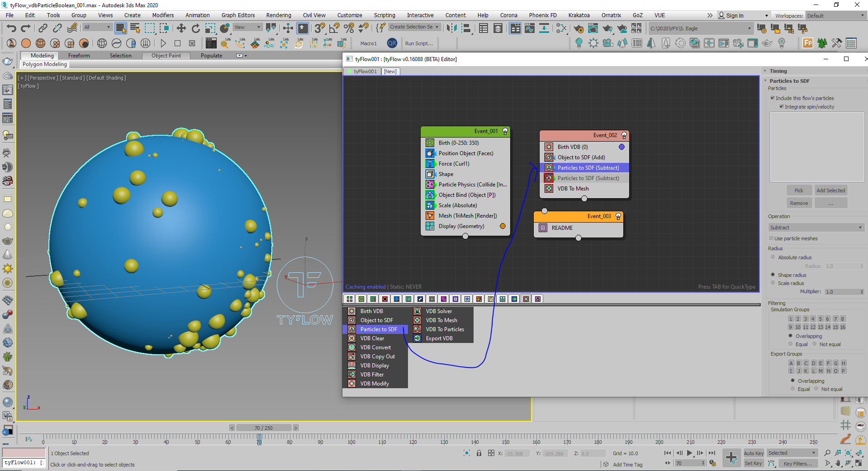Switch to Object Paint ribbon tab
The height and width of the screenshot is (471, 868).
[x=166, y=56]
